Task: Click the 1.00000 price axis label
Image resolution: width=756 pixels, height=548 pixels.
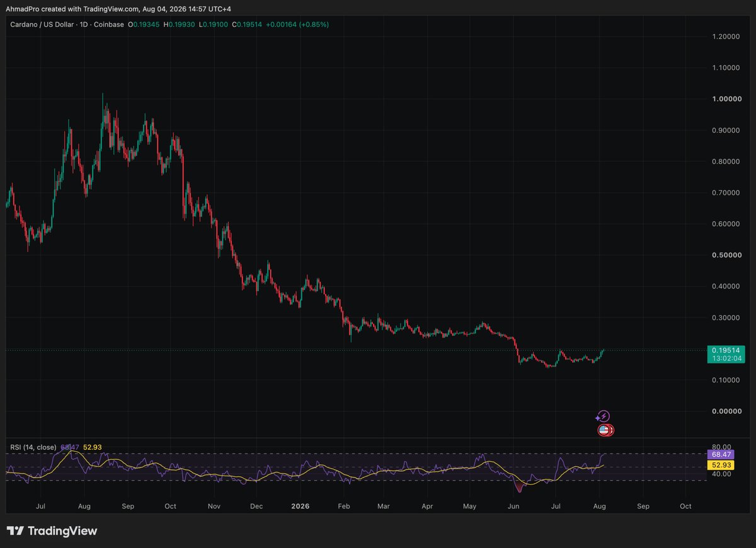Action: (x=726, y=99)
